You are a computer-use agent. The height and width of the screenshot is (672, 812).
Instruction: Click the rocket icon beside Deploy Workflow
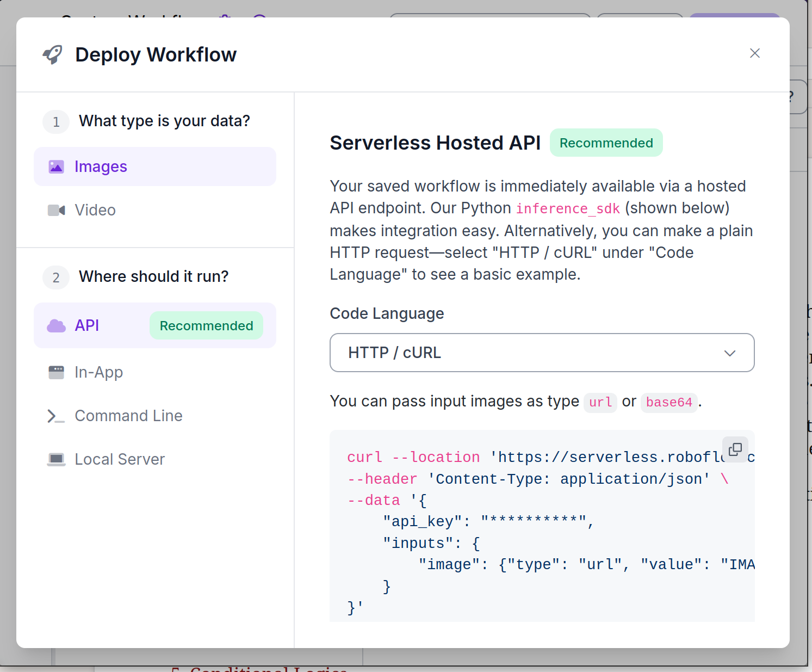pos(53,54)
